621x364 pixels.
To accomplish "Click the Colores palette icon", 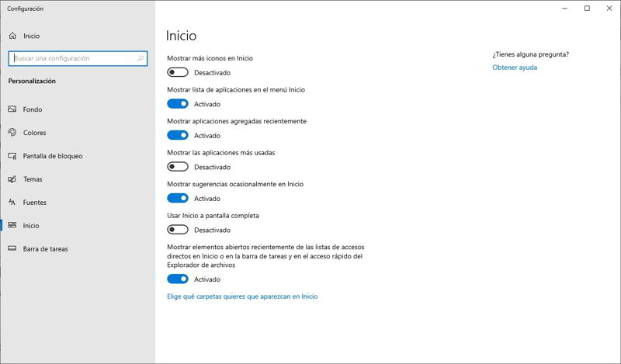I will (x=12, y=133).
